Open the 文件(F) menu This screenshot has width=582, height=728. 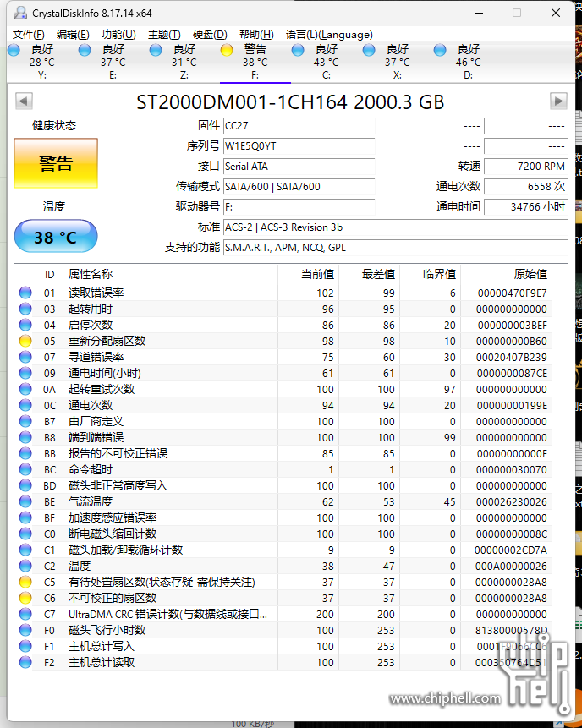(28, 35)
